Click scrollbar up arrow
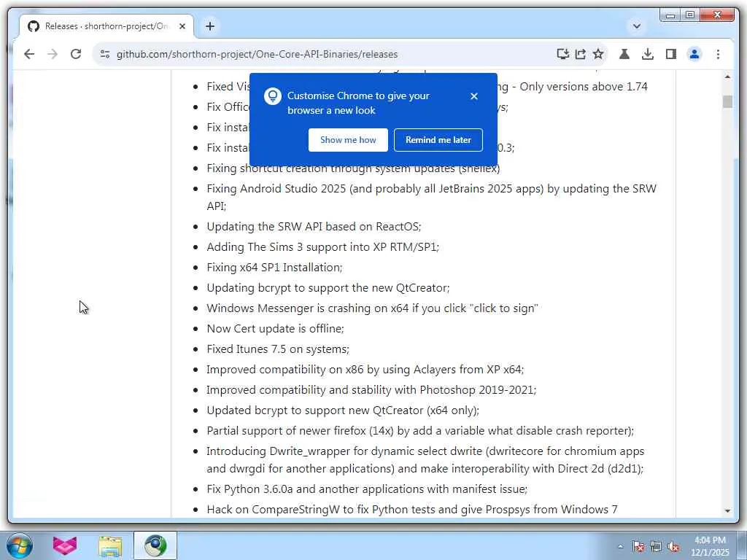Viewport: 747px width, 560px height. 727,77
